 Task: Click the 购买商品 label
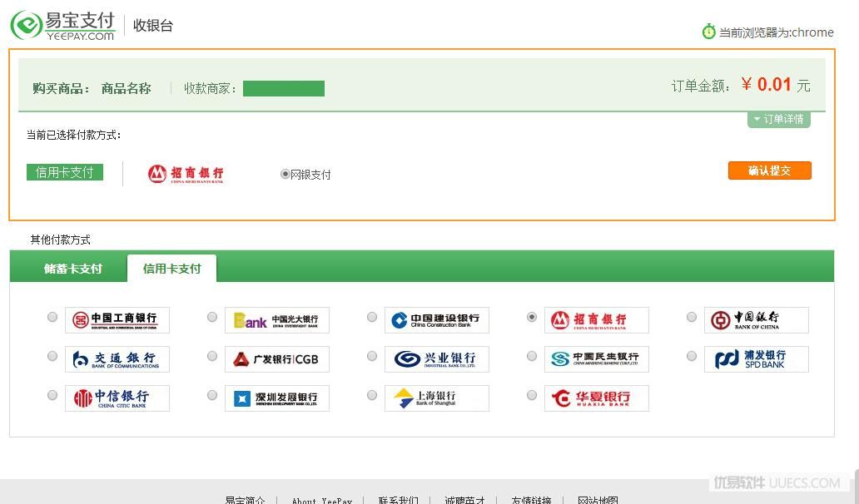coord(61,89)
